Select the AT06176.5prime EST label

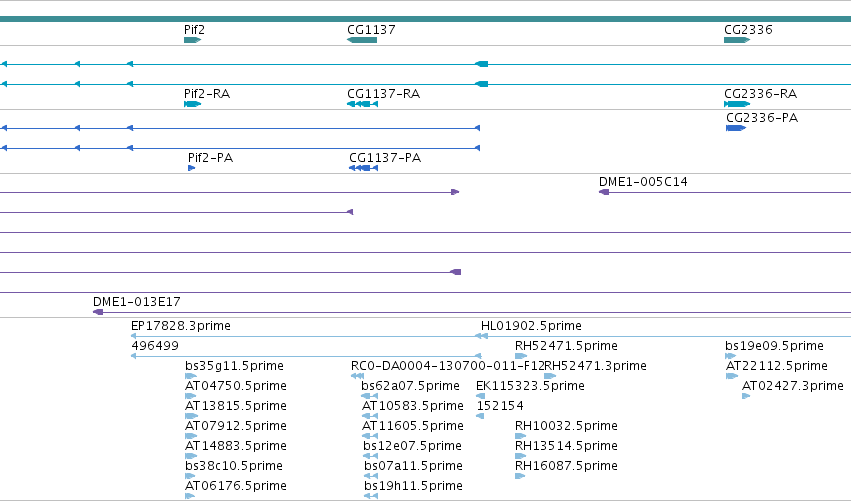(x=236, y=486)
